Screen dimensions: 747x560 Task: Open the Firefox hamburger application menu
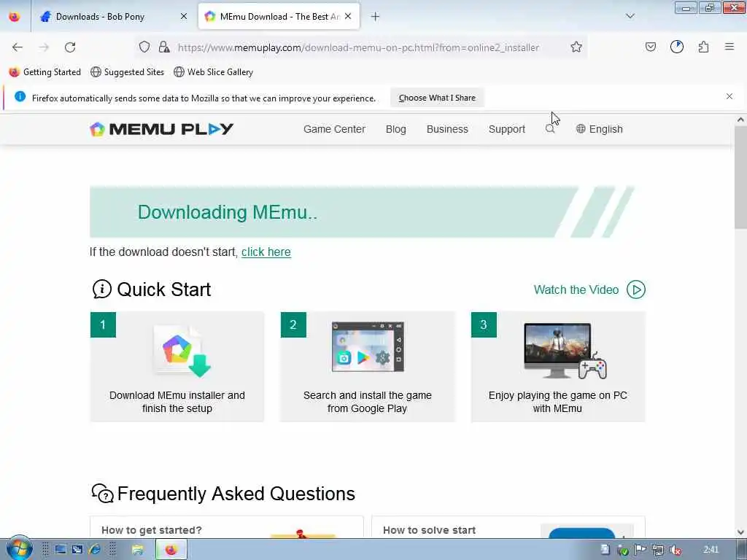pyautogui.click(x=729, y=47)
